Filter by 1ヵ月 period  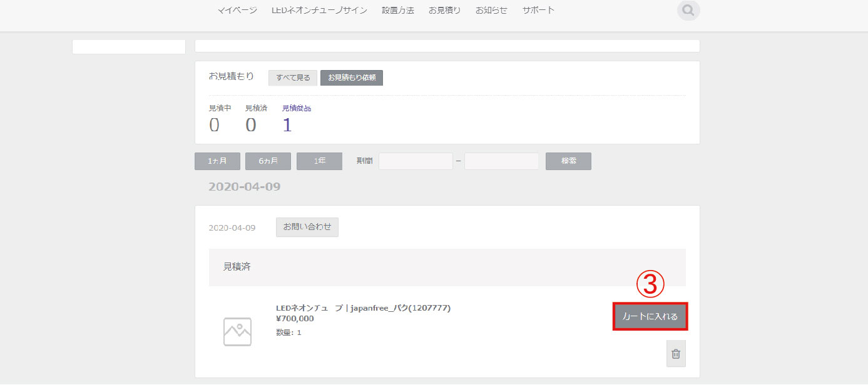point(217,161)
